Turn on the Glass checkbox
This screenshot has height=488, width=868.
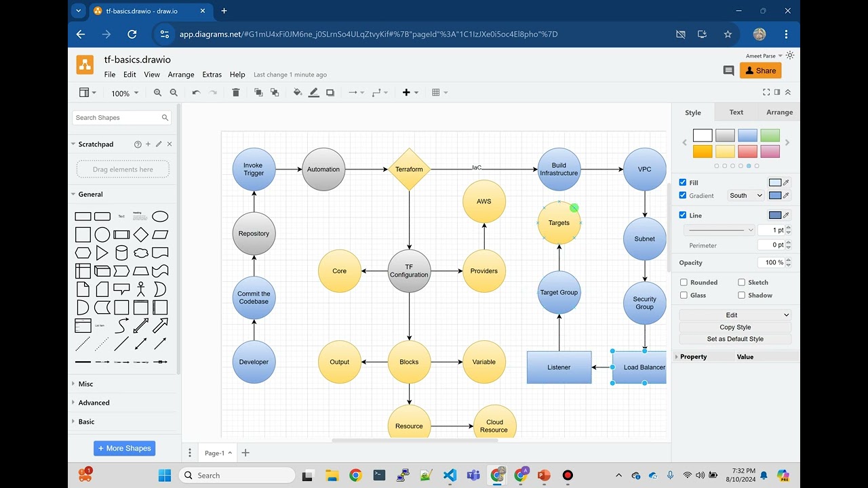[x=684, y=295]
